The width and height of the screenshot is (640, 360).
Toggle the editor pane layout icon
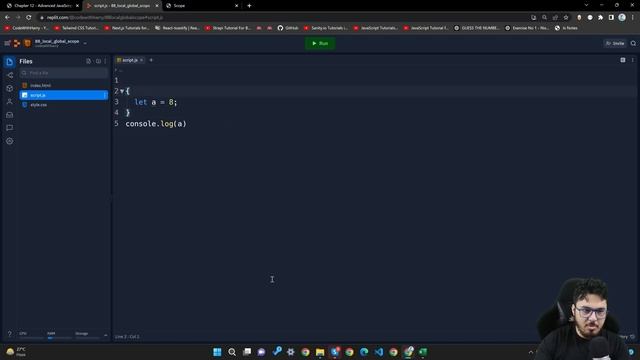coord(623,60)
